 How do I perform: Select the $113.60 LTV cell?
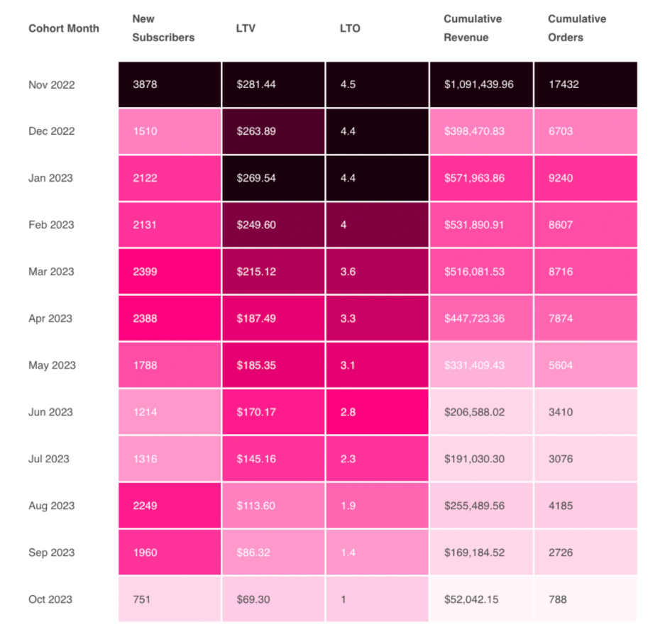tap(273, 506)
